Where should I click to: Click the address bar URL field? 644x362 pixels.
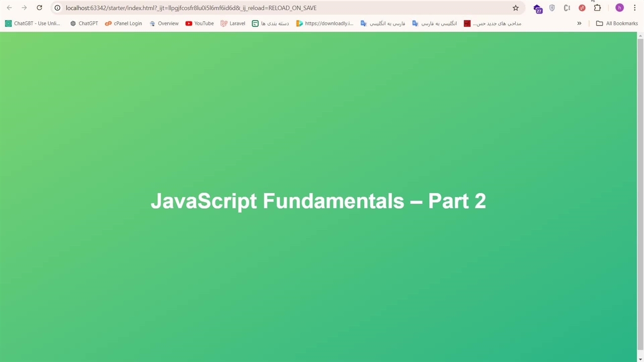pyautogui.click(x=252, y=8)
